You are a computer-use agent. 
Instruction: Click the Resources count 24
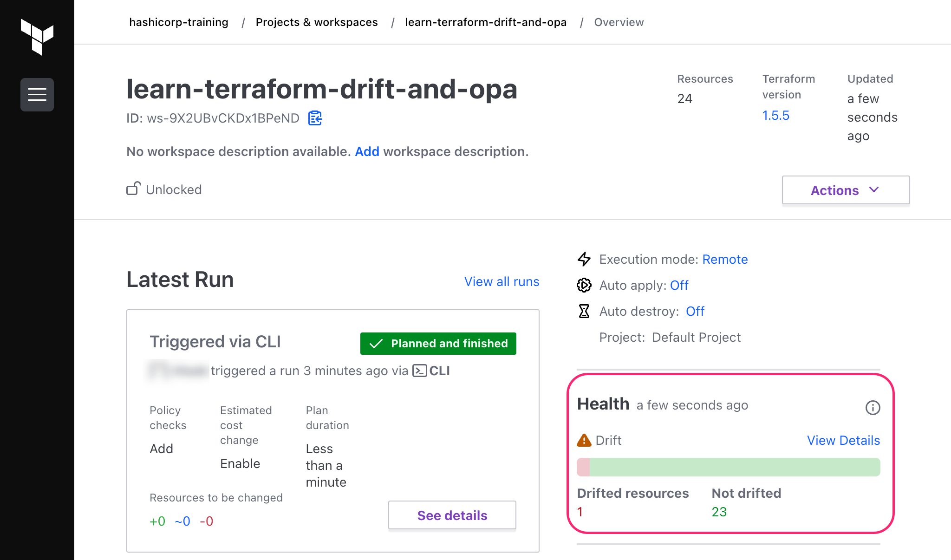684,98
